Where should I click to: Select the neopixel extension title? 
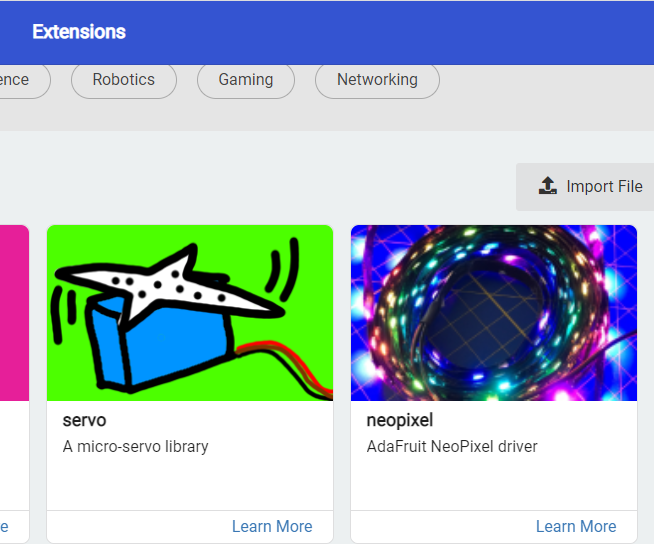click(x=400, y=420)
